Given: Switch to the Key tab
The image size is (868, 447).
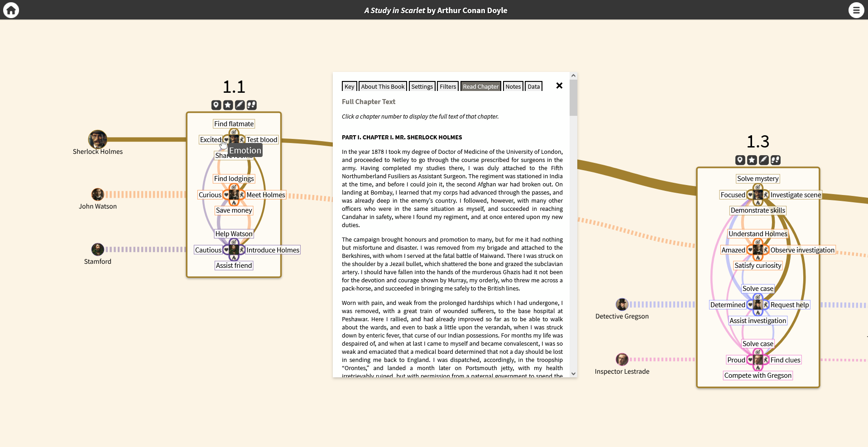Looking at the screenshot, I should 349,86.
